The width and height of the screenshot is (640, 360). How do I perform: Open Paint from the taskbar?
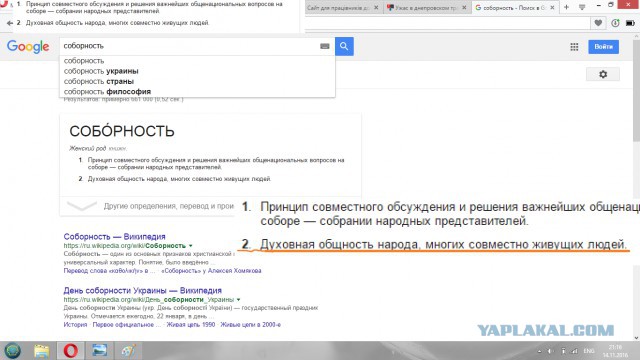click(128, 351)
